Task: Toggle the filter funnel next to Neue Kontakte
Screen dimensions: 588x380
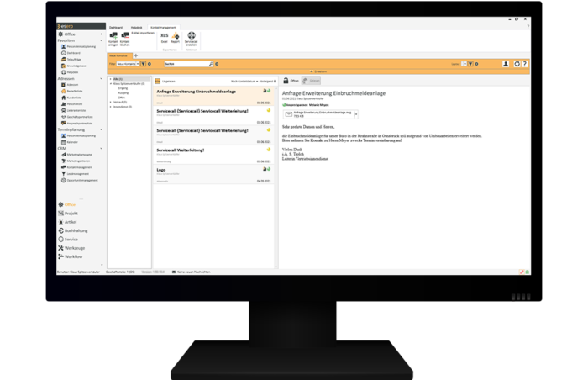Action: pyautogui.click(x=142, y=64)
